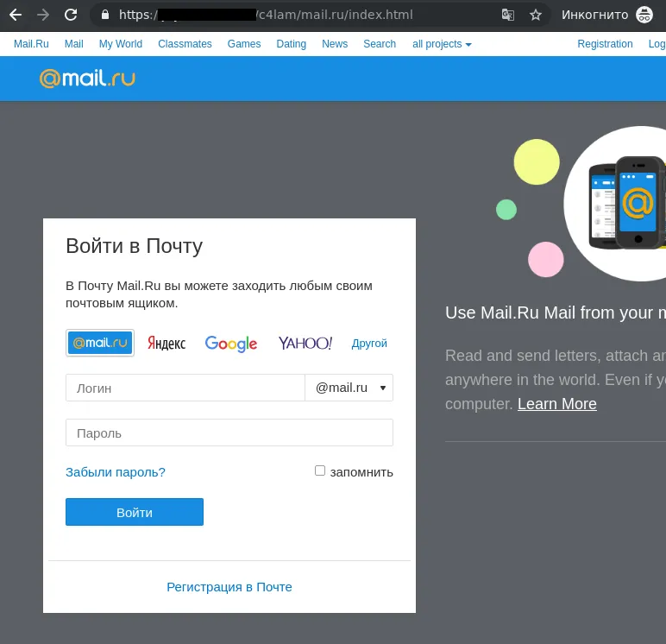
Task: Open the @mail.ru domain dropdown
Action: pyautogui.click(x=349, y=388)
